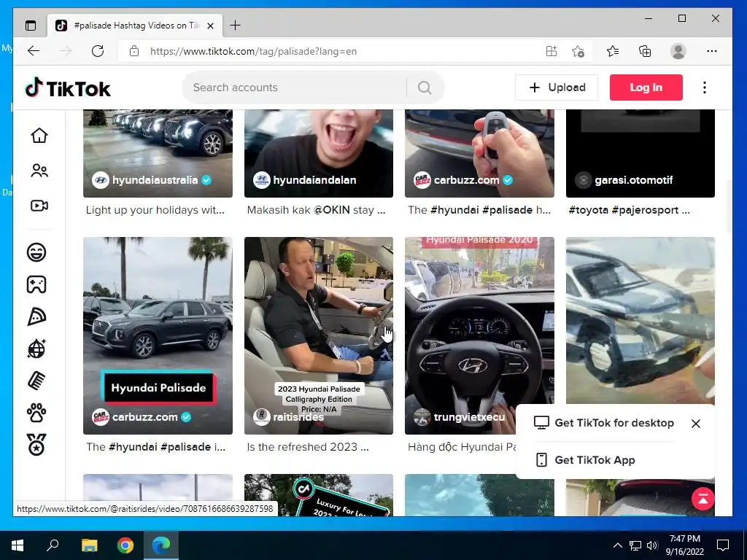Open the garasi.otomotif video thumbnail
This screenshot has height=560, width=747.
[640, 153]
